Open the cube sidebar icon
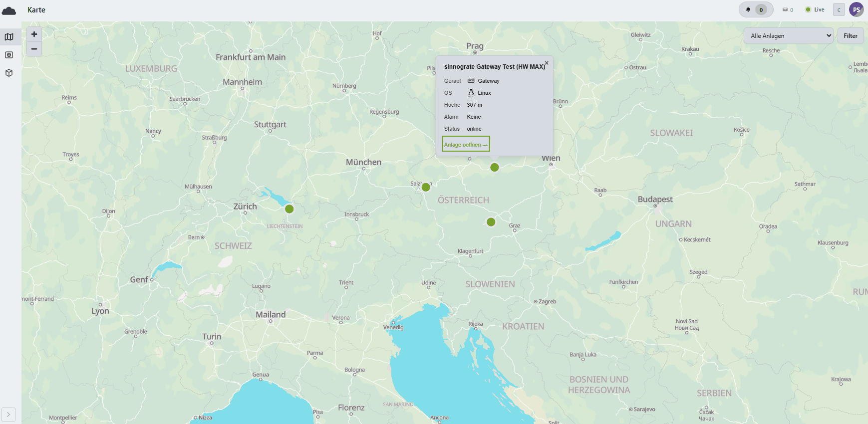Screen dimensions: 868x424 [x=9, y=73]
